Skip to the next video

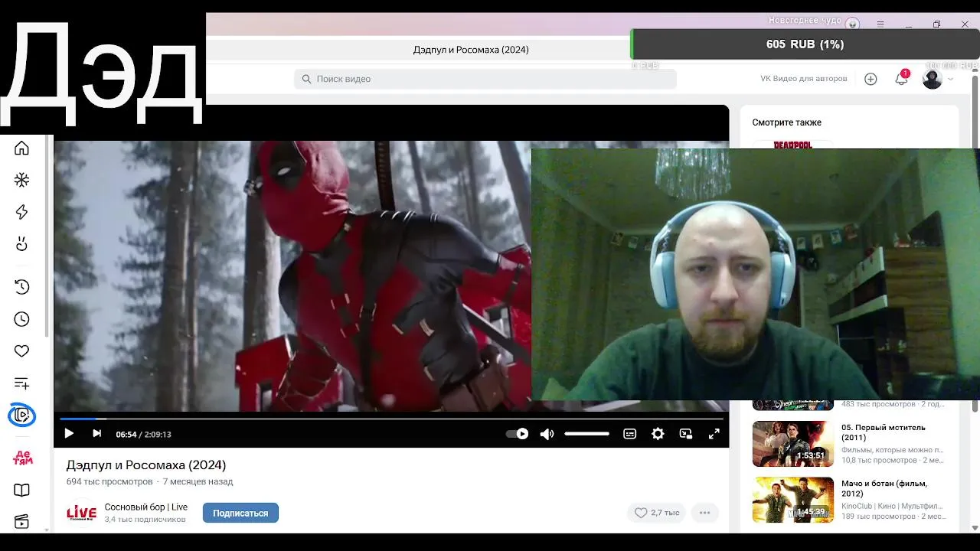pyautogui.click(x=96, y=434)
